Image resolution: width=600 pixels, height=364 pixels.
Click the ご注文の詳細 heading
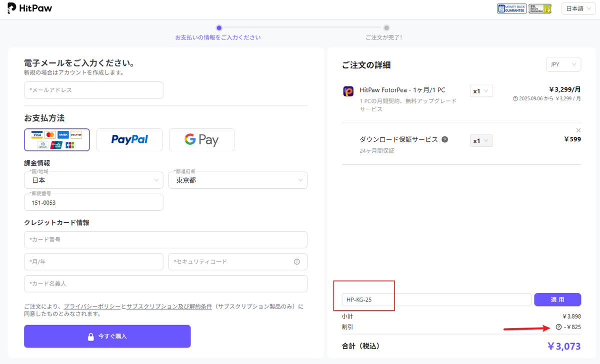pyautogui.click(x=366, y=65)
